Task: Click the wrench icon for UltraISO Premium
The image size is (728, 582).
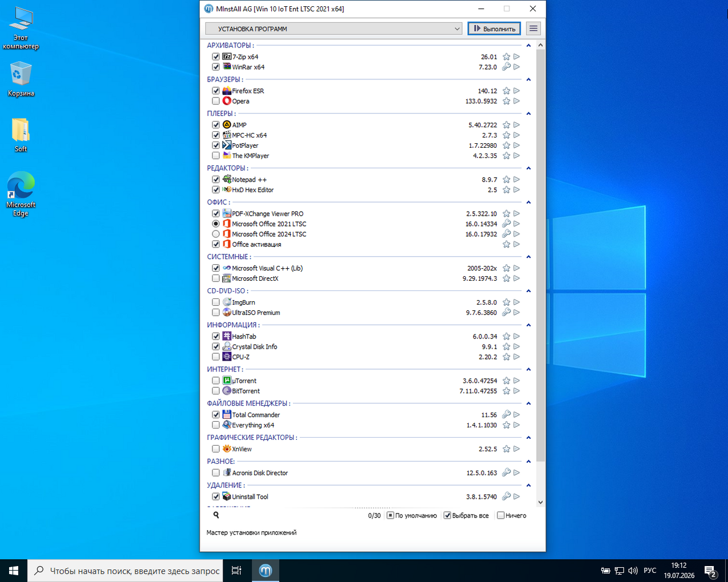Action: [506, 312]
